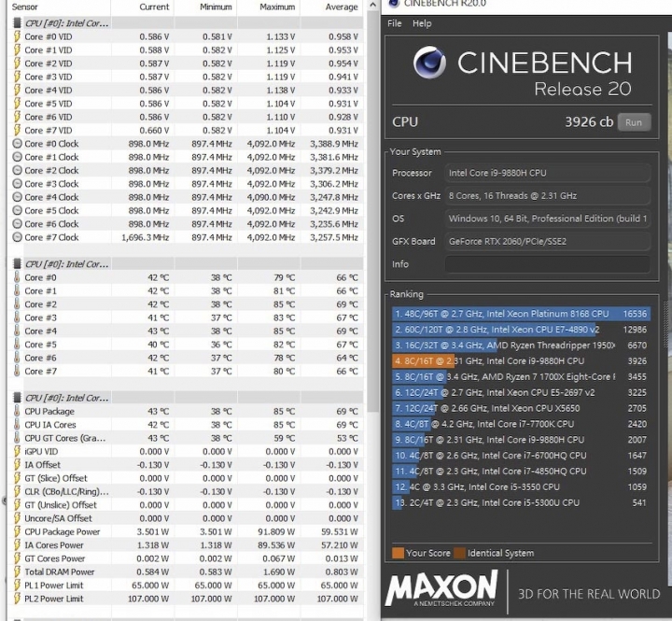Select the CLR (CBo/LLC/Ring) offset row

pos(186,491)
